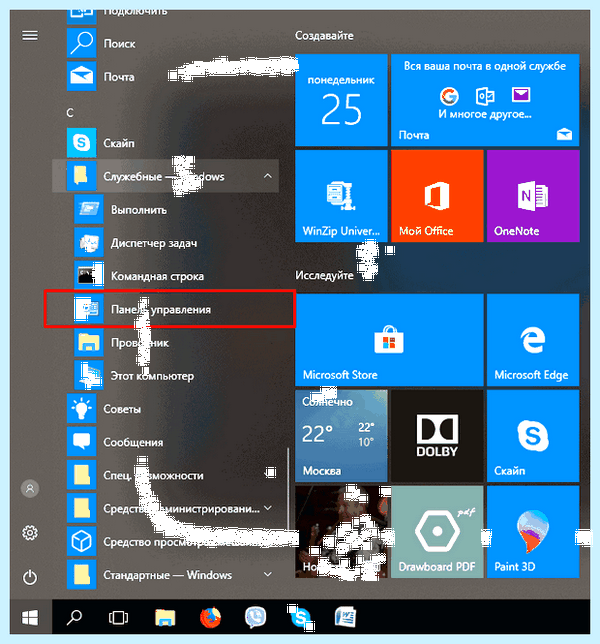Open File Explorer on taskbar
The height and width of the screenshot is (644, 600).
(x=165, y=617)
